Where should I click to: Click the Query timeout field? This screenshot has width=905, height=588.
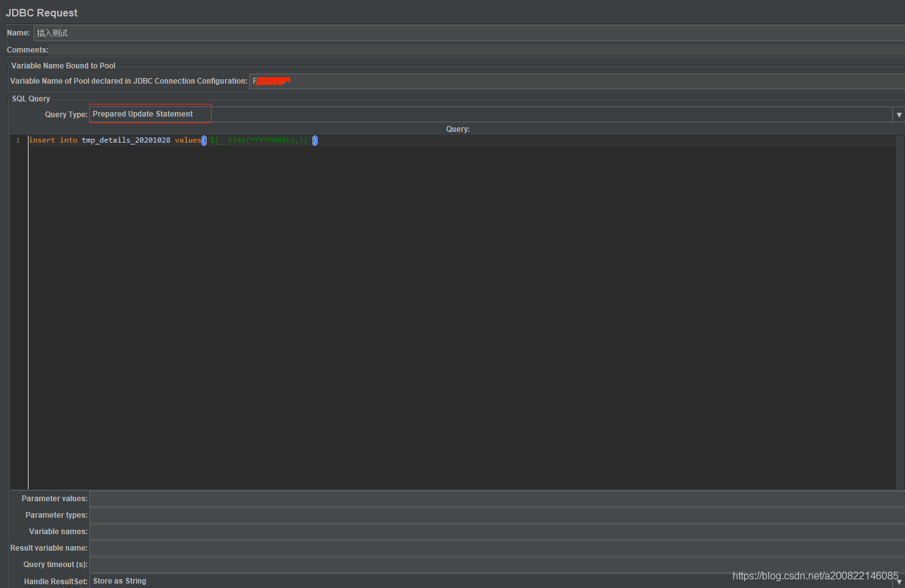coord(317,565)
